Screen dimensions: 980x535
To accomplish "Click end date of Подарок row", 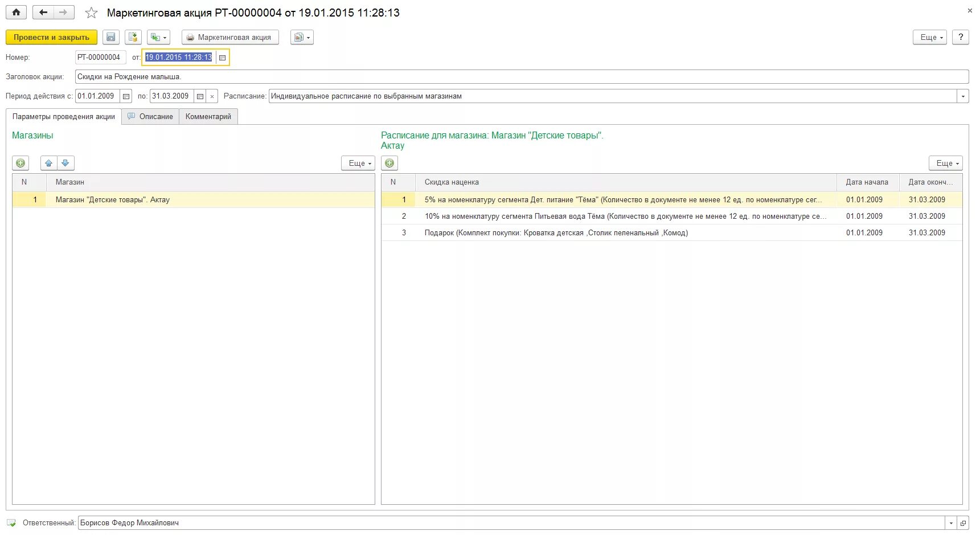I will [x=927, y=232].
